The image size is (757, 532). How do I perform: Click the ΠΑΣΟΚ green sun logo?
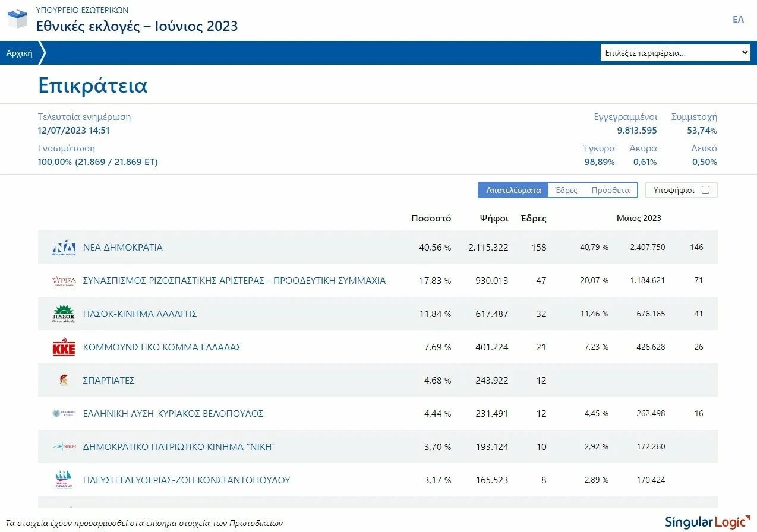point(64,314)
